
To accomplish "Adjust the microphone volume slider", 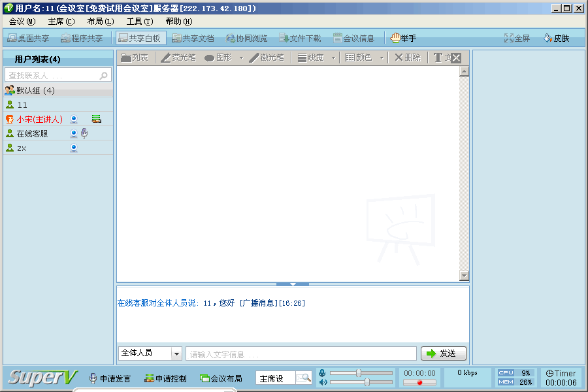I will point(359,372).
